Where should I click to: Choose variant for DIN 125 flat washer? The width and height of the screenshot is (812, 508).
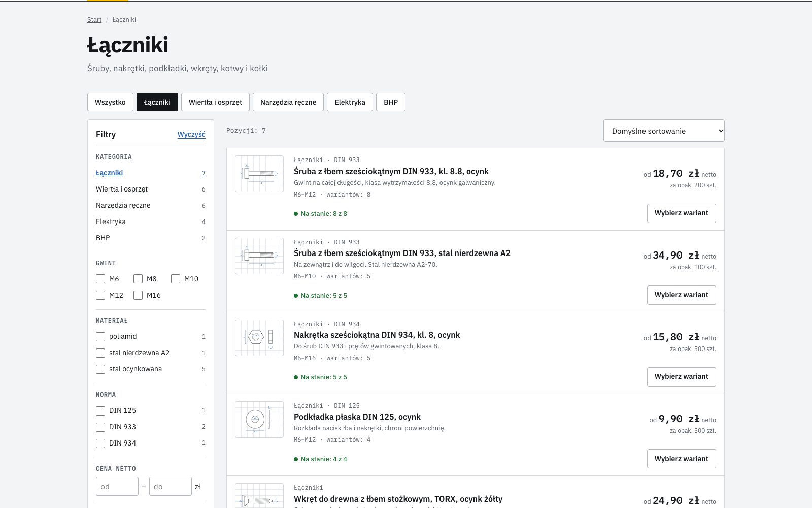[x=681, y=459]
